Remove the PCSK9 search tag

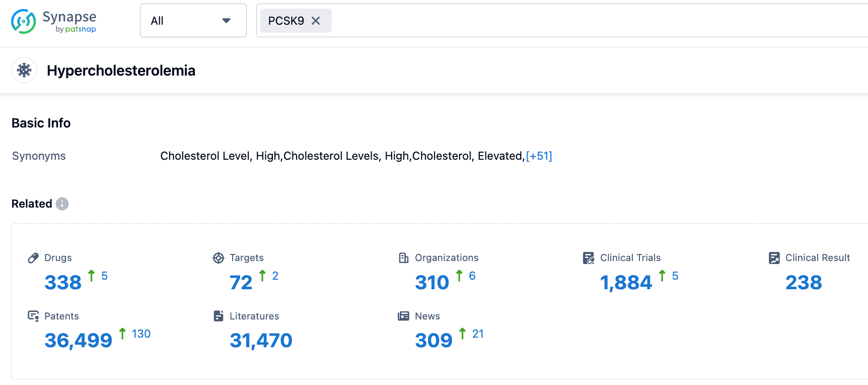316,21
